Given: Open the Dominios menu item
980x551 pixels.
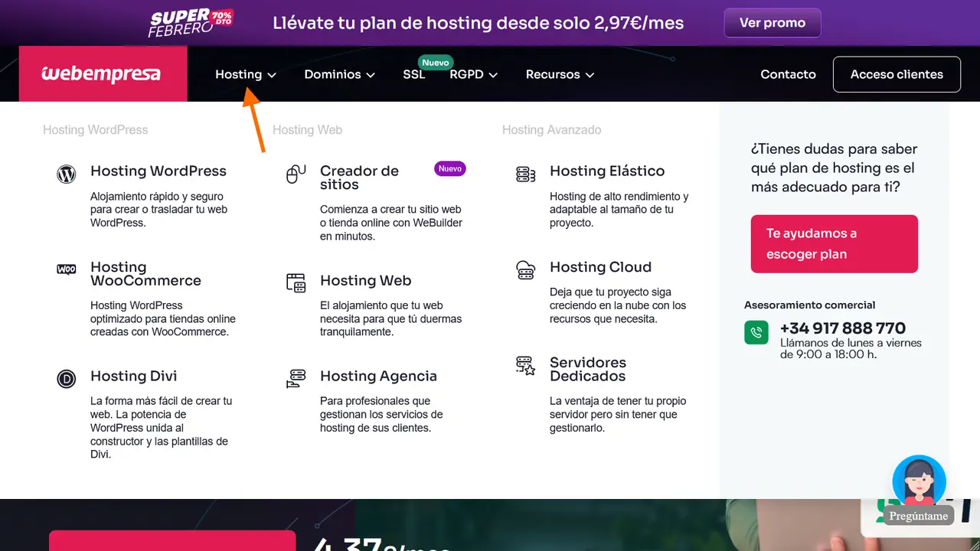Looking at the screenshot, I should coord(332,74).
